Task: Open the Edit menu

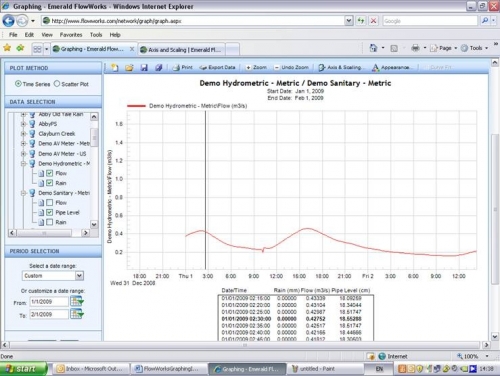Action: [29, 35]
